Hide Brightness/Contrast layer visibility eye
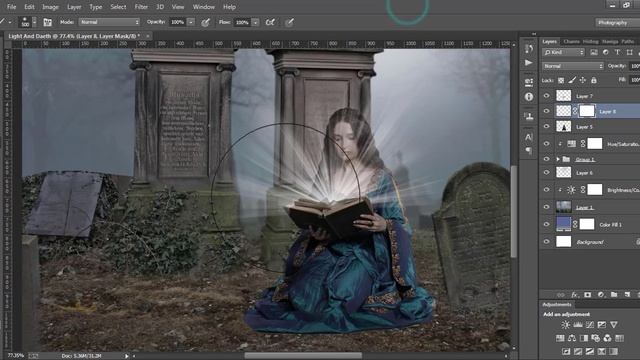 tap(547, 190)
